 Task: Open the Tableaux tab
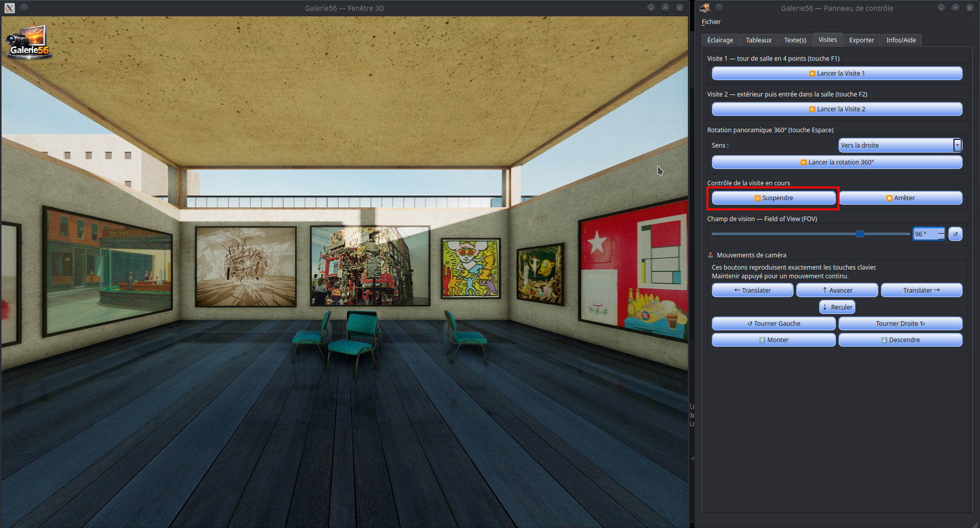pyautogui.click(x=758, y=40)
